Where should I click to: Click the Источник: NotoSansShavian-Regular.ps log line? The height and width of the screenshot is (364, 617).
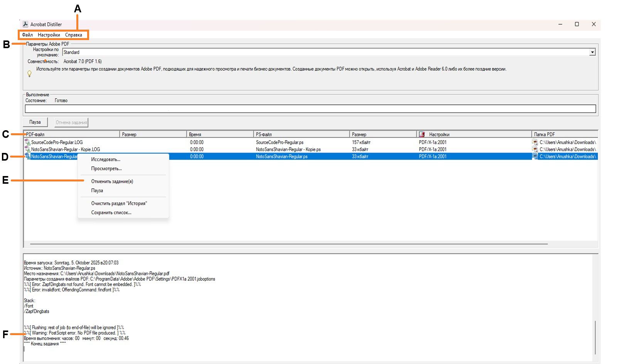pos(59,268)
